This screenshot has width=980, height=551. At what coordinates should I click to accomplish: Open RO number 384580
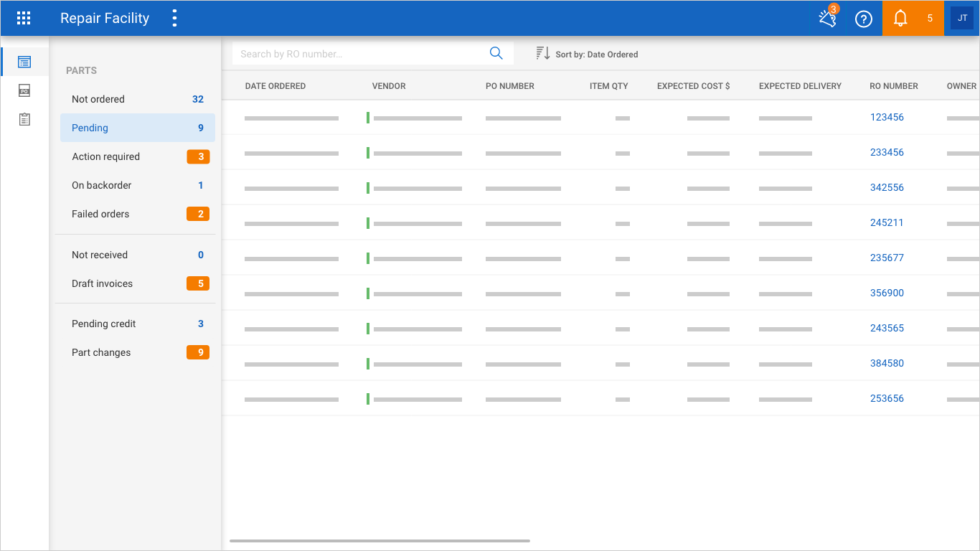point(887,363)
